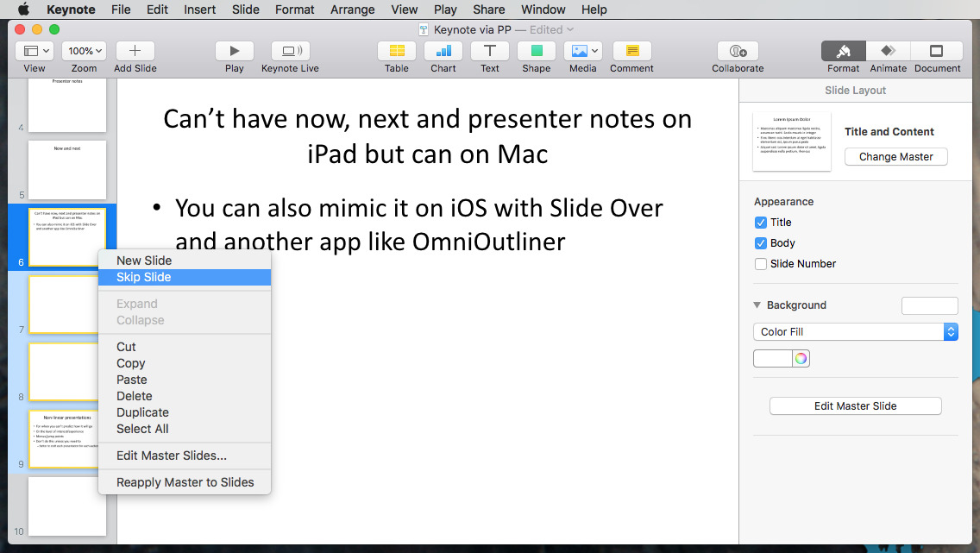
Task: Enable the Slide Number checkbox
Action: 761,264
